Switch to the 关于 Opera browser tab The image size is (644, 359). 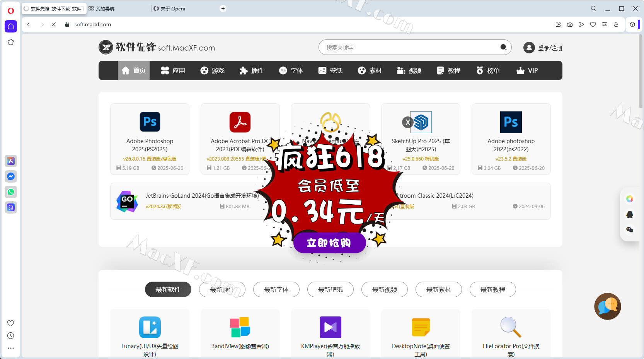pos(184,9)
